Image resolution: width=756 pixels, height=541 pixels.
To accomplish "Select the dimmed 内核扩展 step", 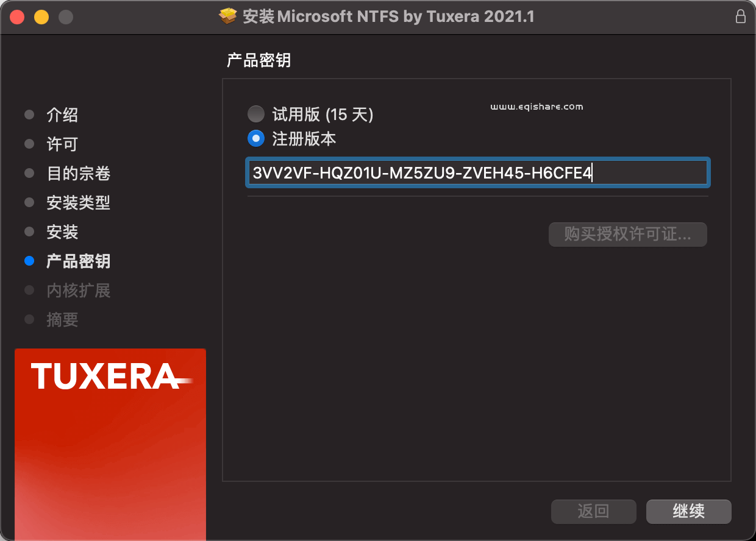I will tap(78, 291).
